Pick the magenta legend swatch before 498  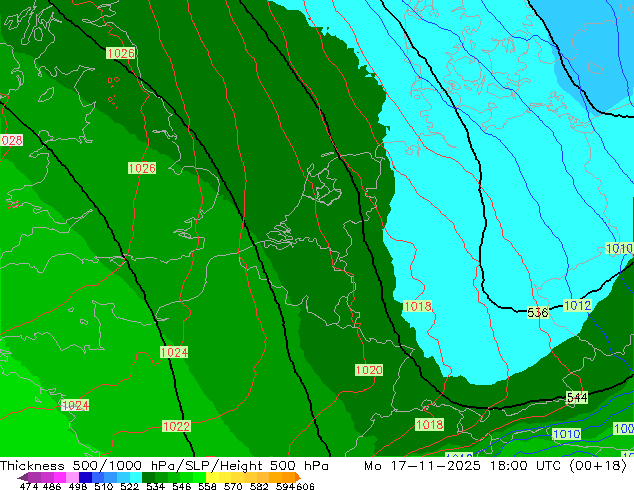[x=60, y=477]
